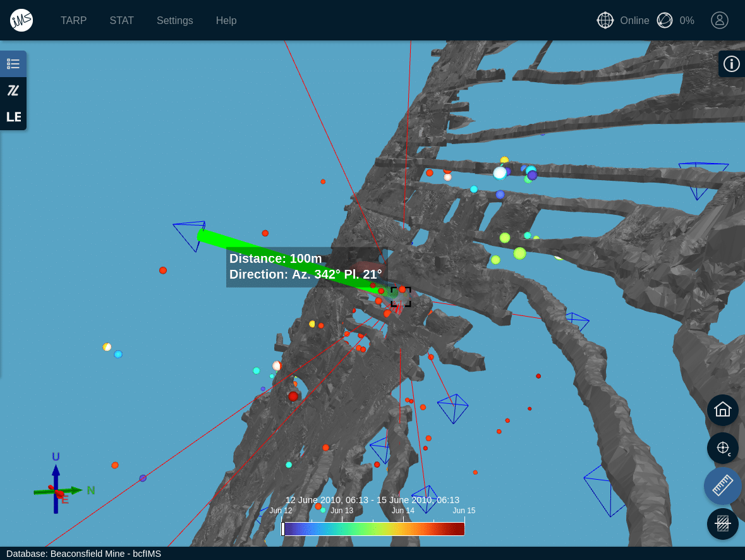This screenshot has width=745, height=560.
Task: Click the time range slider left handle
Action: [x=283, y=529]
